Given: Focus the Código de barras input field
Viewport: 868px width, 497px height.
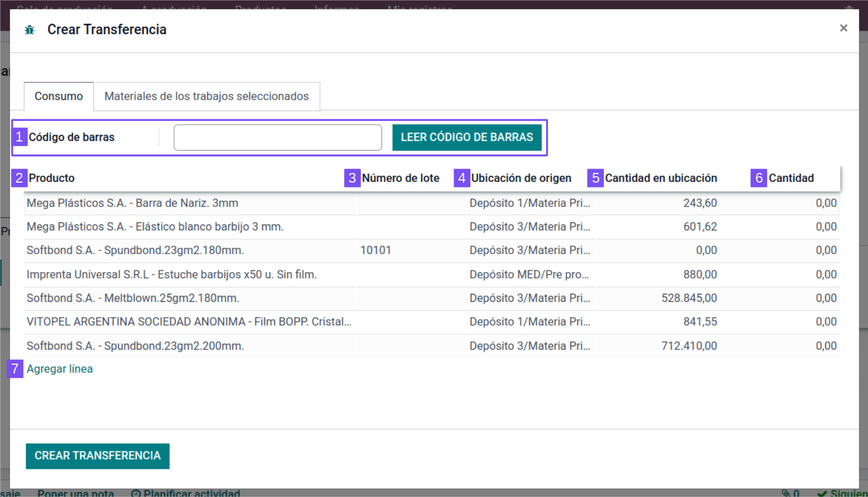Looking at the screenshot, I should (277, 138).
